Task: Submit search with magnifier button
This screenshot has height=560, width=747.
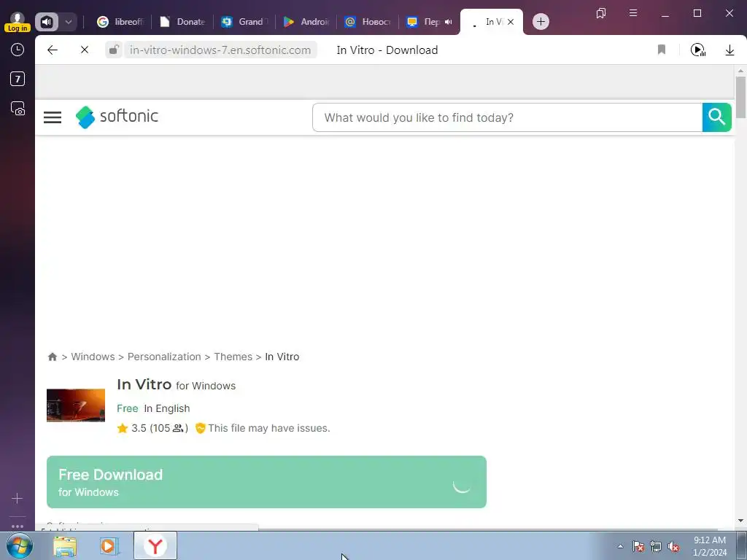Action: (716, 117)
